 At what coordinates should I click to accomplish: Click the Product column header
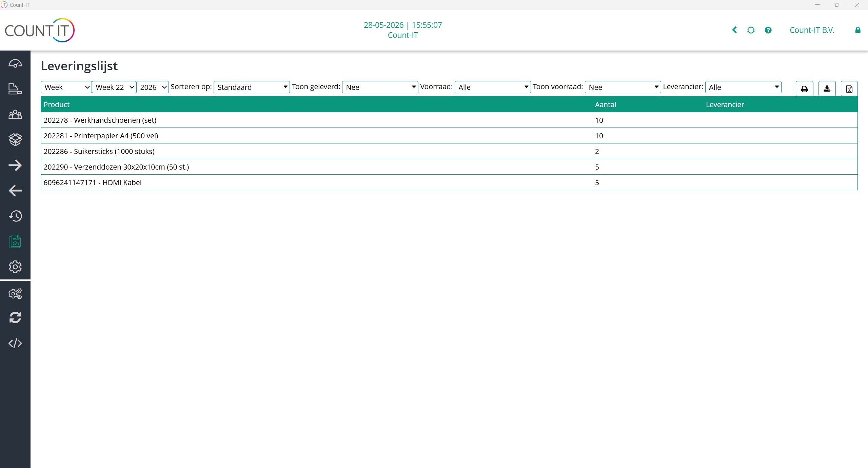point(57,104)
